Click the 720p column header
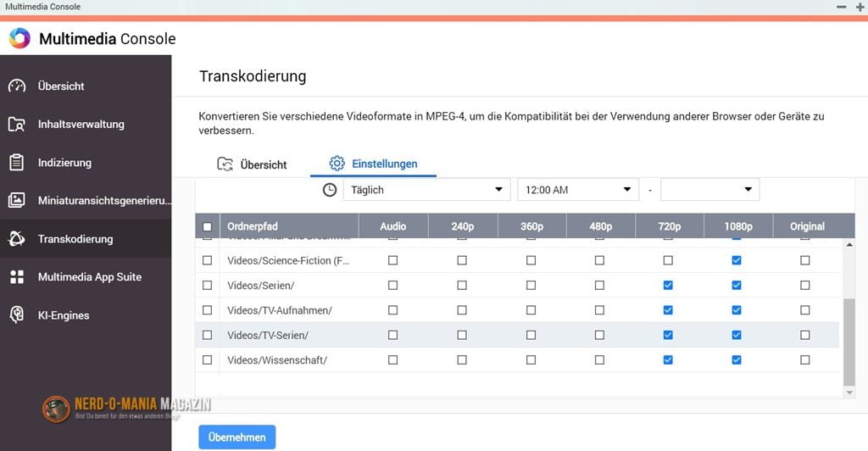 (670, 226)
